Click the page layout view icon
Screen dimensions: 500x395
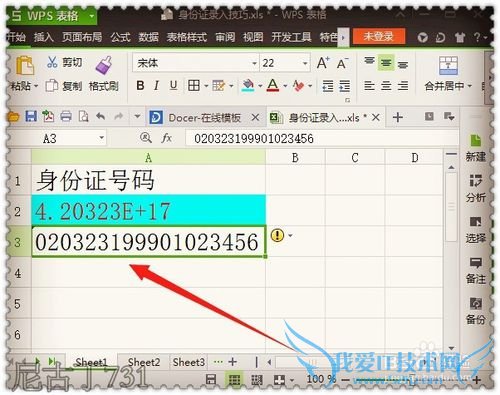click(256, 380)
